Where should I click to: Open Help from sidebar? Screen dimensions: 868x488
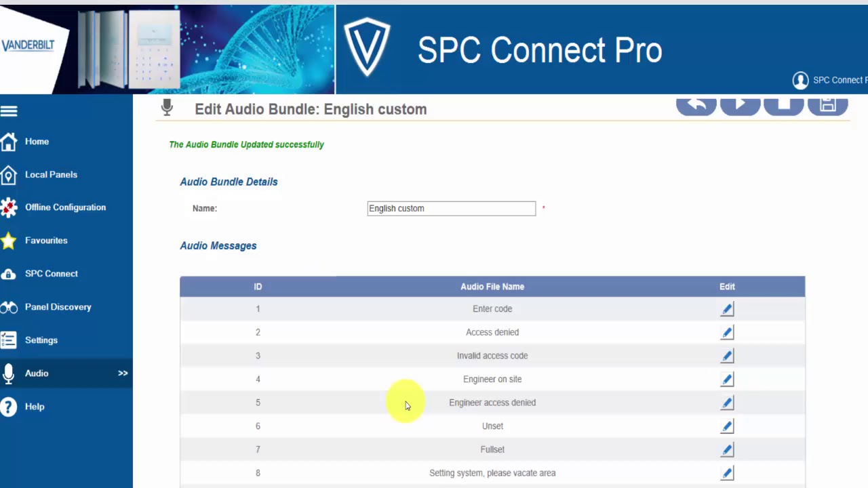pos(35,407)
